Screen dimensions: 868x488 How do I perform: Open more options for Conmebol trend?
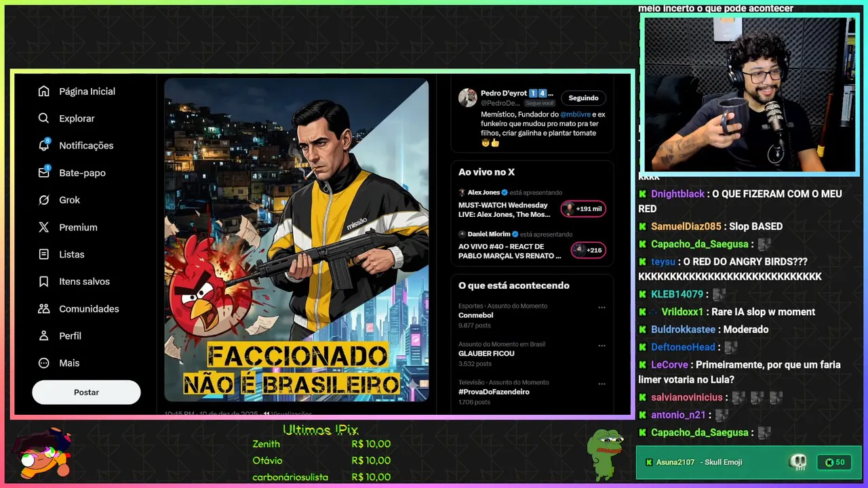[601, 307]
